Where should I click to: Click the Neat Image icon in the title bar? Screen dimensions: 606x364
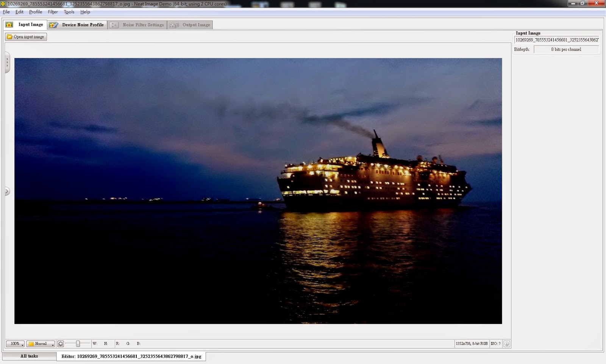(3, 4)
